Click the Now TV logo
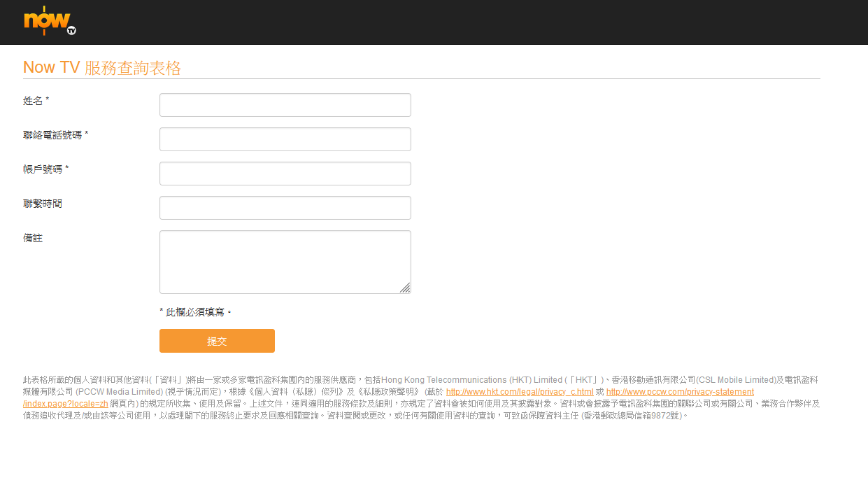This screenshot has height=478, width=868. click(x=50, y=20)
